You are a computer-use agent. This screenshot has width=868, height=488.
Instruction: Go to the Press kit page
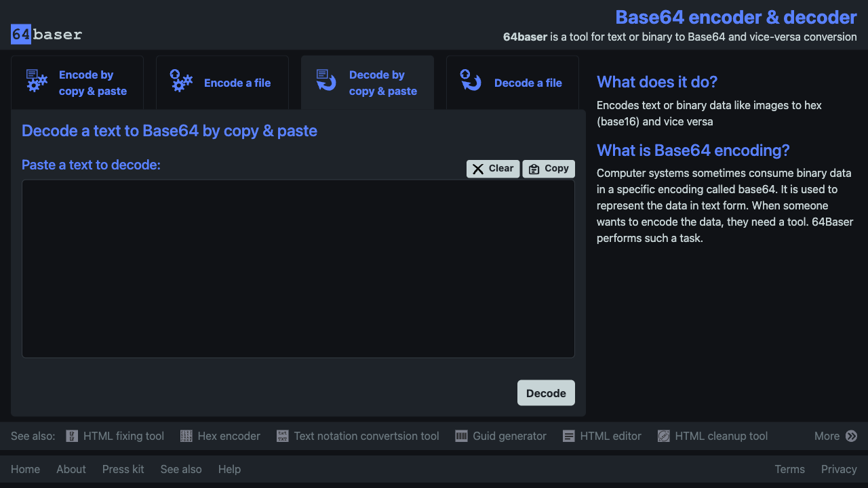coord(123,469)
